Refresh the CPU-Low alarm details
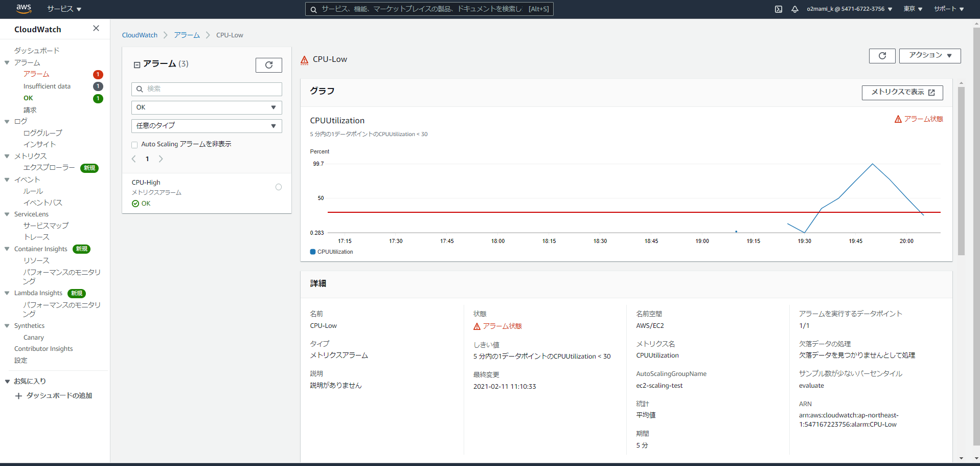 882,56
